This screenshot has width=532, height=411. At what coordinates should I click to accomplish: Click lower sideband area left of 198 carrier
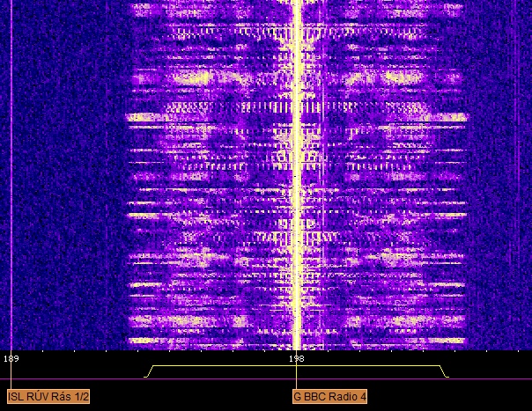click(220, 176)
